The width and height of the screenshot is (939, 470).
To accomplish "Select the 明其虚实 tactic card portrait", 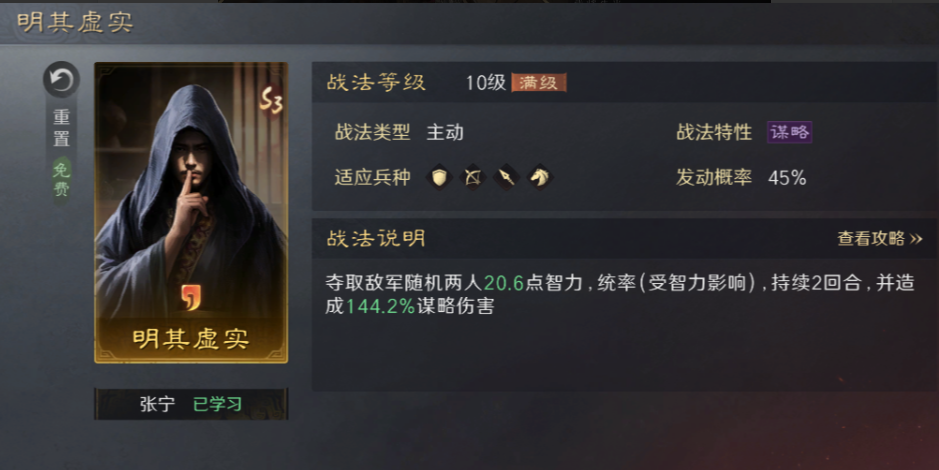I will pyautogui.click(x=191, y=213).
